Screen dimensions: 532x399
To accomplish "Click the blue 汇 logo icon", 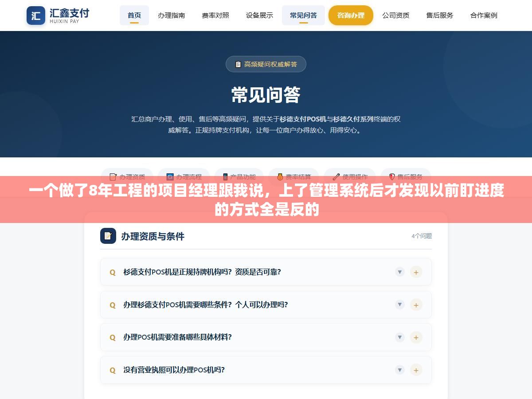I will tap(36, 16).
